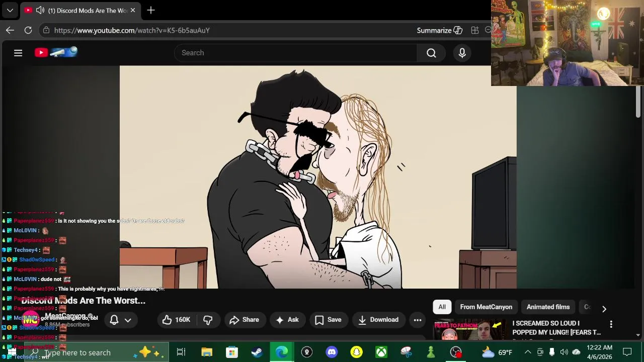644x362 pixels.
Task: Open the YouTube hamburger guide menu
Action: pos(18,53)
